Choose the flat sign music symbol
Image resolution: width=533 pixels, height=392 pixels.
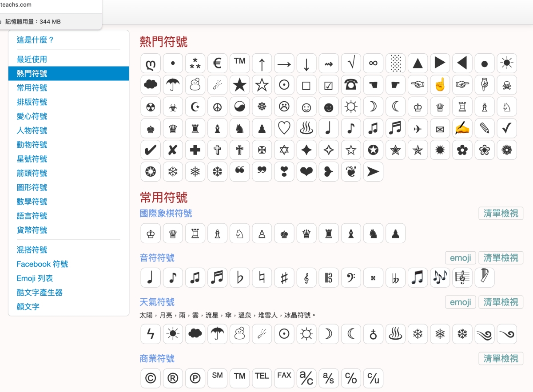(240, 277)
